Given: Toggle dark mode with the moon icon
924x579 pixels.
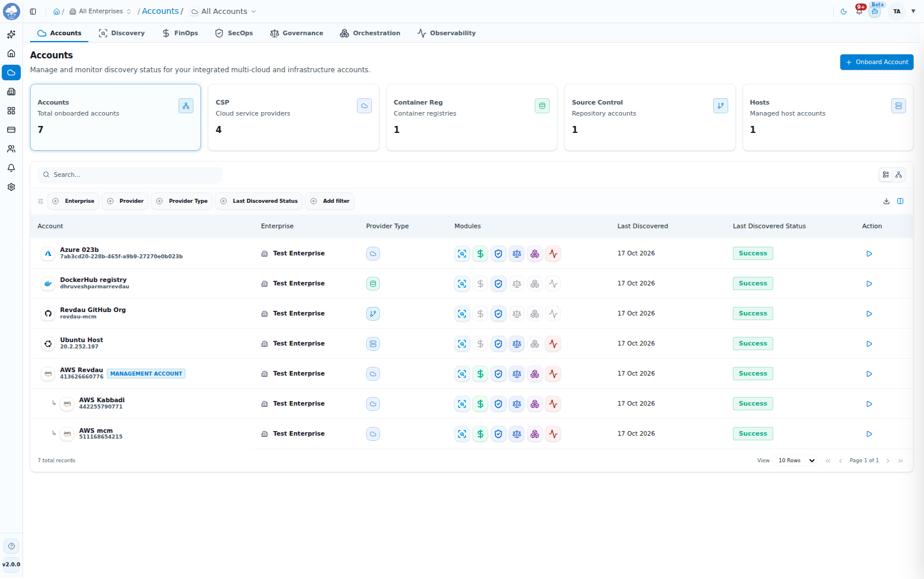Looking at the screenshot, I should pyautogui.click(x=844, y=12).
